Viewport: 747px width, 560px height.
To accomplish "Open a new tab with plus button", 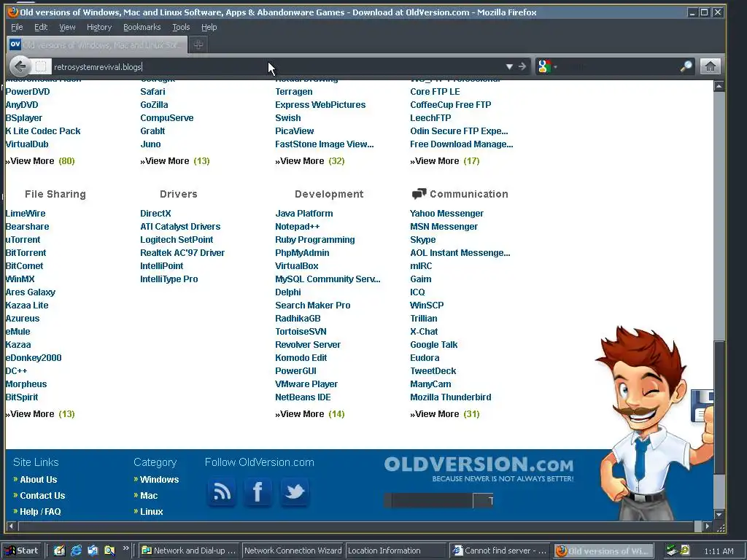I will click(x=198, y=44).
